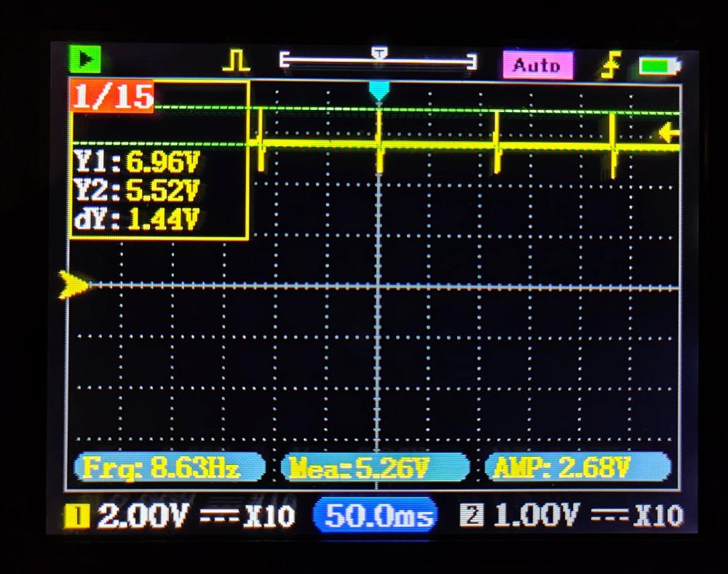Click the square pulse waveform icon

(235, 62)
